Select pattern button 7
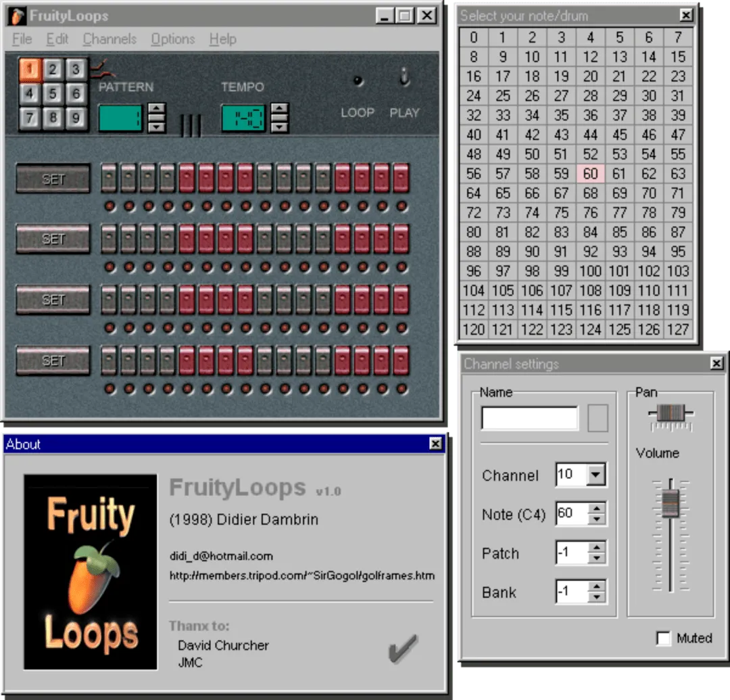This screenshot has height=700, width=730. pos(30,118)
